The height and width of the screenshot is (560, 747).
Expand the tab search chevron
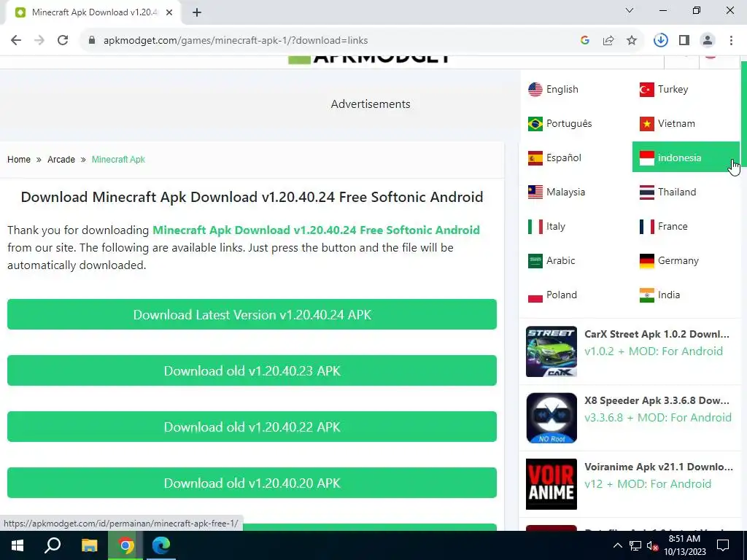pyautogui.click(x=630, y=10)
